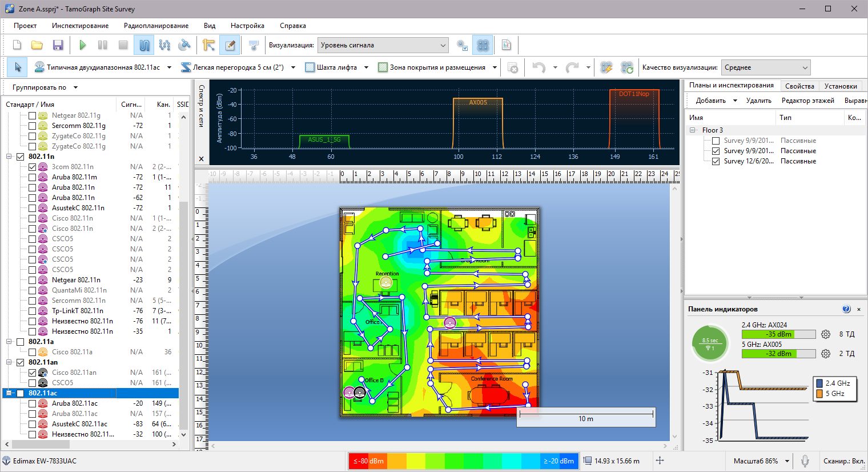868x472 pixels.
Task: Start the survey with the green play icon
Action: 83,45
